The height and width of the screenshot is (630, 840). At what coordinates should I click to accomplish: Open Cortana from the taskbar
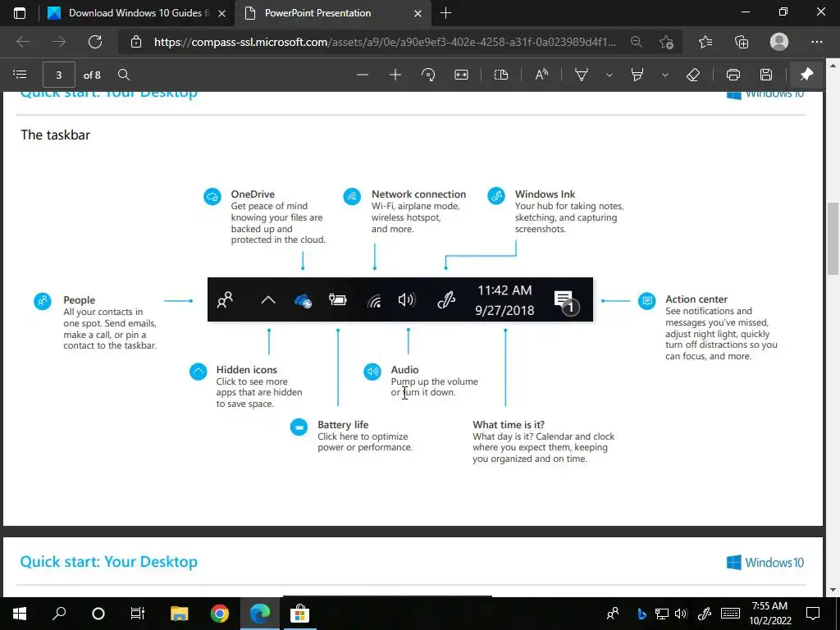pos(98,613)
